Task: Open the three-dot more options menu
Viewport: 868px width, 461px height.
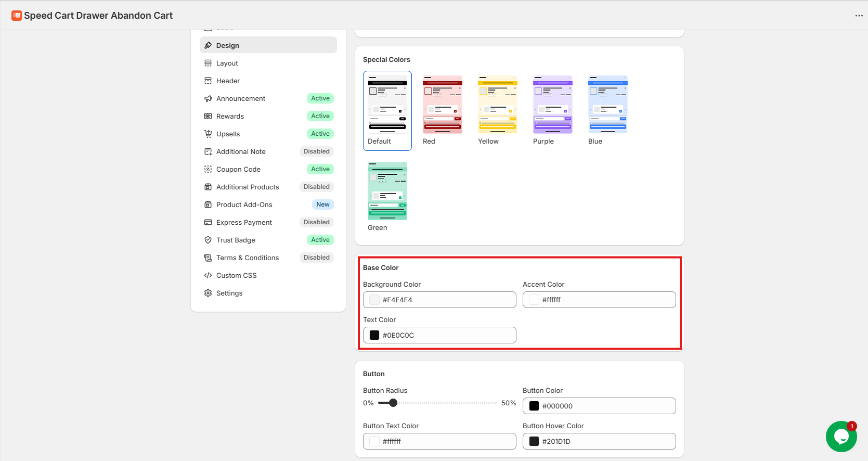Action: click(859, 16)
